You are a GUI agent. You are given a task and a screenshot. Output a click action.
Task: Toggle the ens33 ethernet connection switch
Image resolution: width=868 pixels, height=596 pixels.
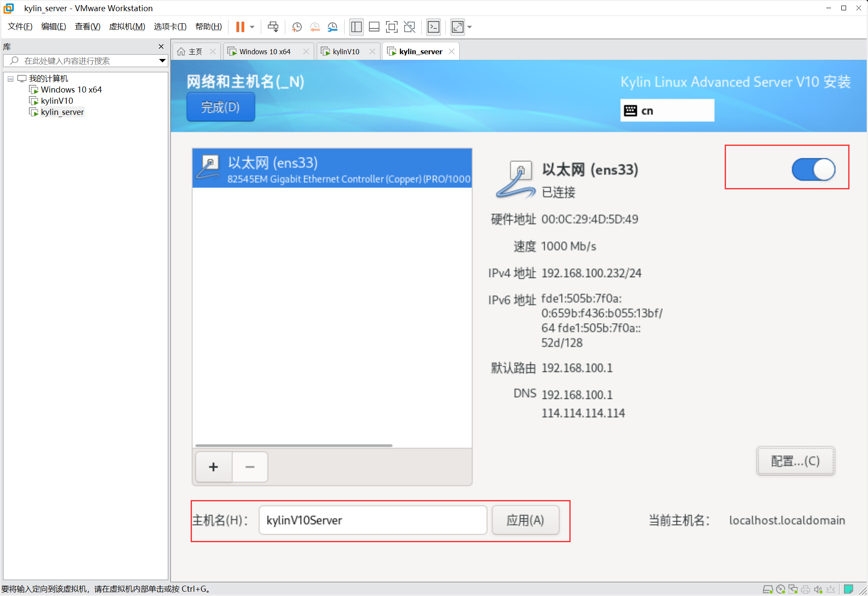(x=813, y=169)
